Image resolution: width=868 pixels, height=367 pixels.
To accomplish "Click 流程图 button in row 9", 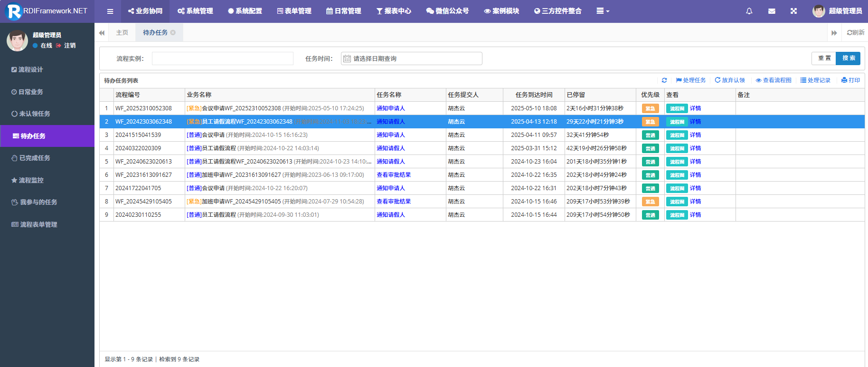I will pos(677,215).
